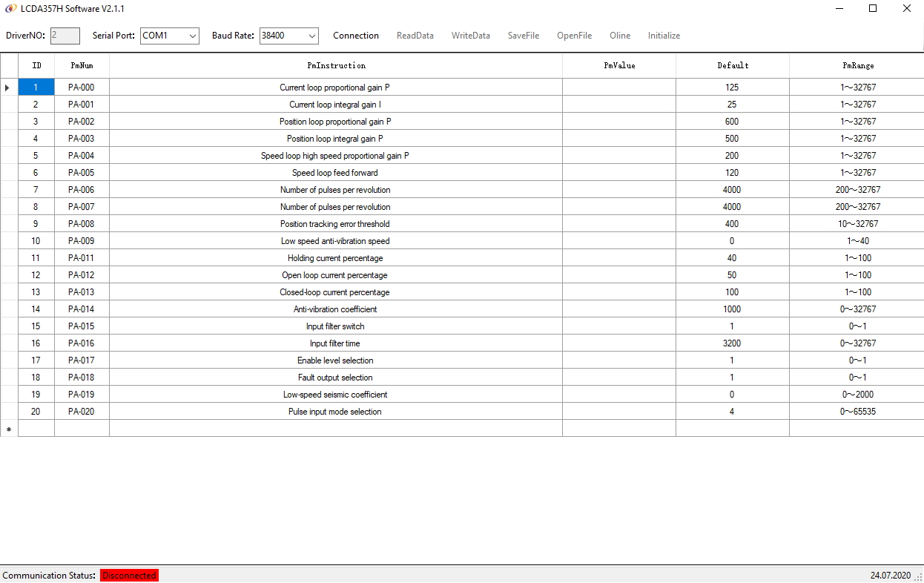Image resolution: width=924 pixels, height=583 pixels.
Task: Click ReadData in the toolbar
Action: pyautogui.click(x=415, y=36)
